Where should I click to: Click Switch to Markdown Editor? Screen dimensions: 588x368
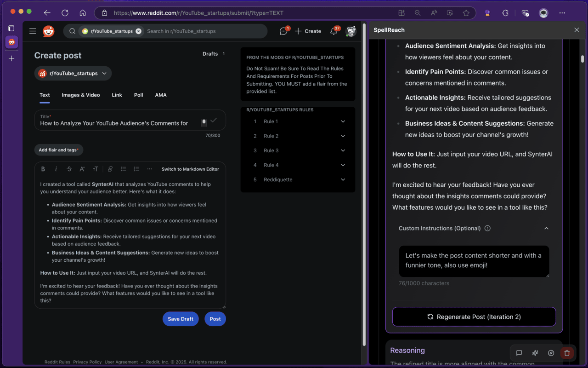[x=190, y=169]
